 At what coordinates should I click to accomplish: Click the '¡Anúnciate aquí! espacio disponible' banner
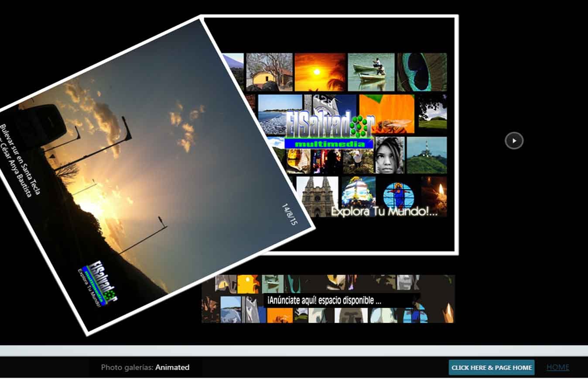pos(328,299)
